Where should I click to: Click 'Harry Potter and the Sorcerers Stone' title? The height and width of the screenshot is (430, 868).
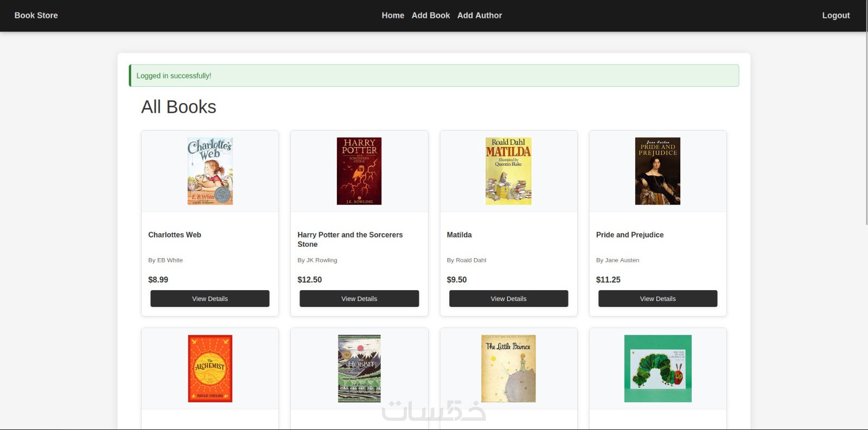[350, 240]
